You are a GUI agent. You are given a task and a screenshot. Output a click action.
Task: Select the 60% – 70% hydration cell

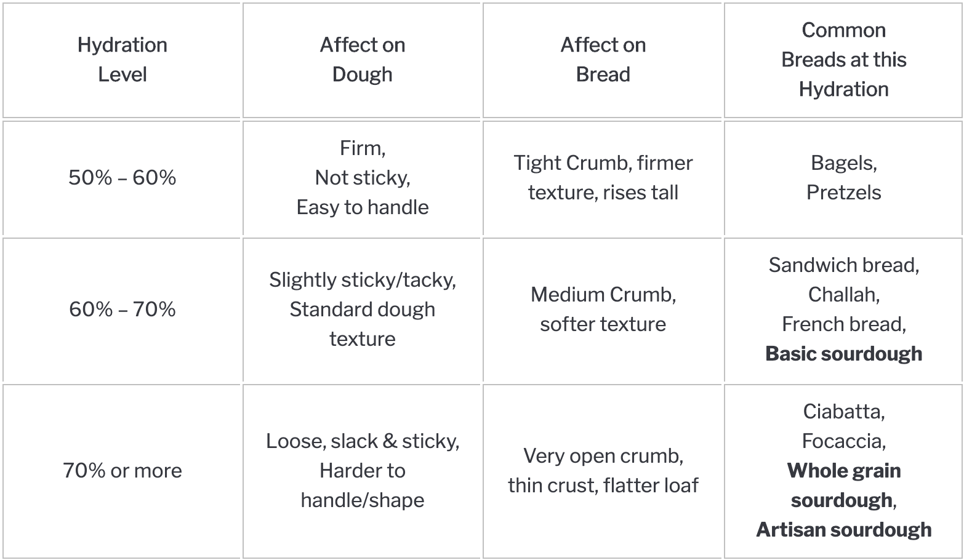click(x=122, y=310)
